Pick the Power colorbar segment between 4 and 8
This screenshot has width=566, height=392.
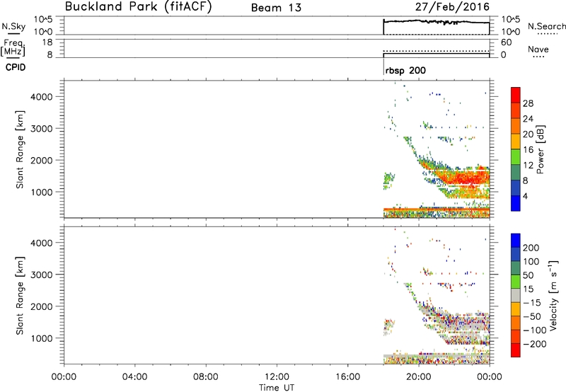516,188
